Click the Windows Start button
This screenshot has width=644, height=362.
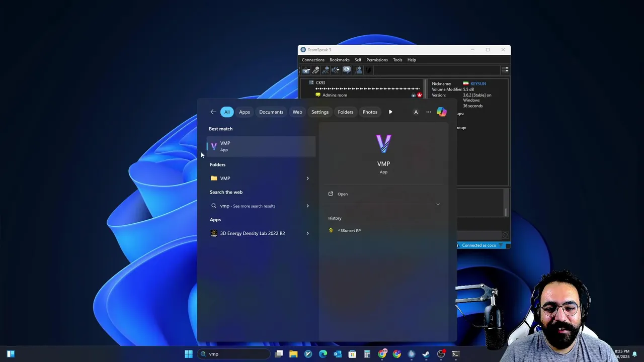(x=189, y=354)
